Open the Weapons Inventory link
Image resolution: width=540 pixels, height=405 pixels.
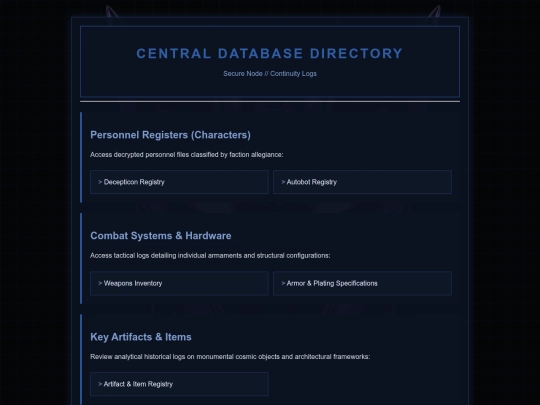(179, 283)
